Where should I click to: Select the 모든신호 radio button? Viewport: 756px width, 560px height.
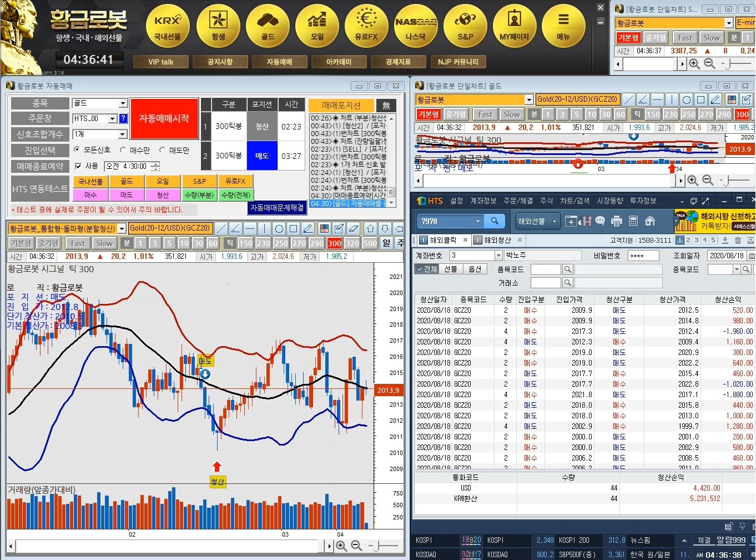77,150
